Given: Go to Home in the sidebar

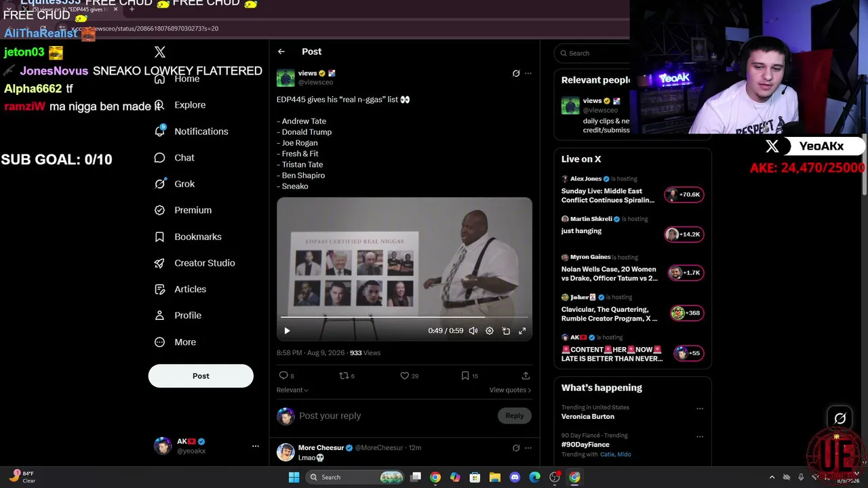Looking at the screenshot, I should click(186, 79).
